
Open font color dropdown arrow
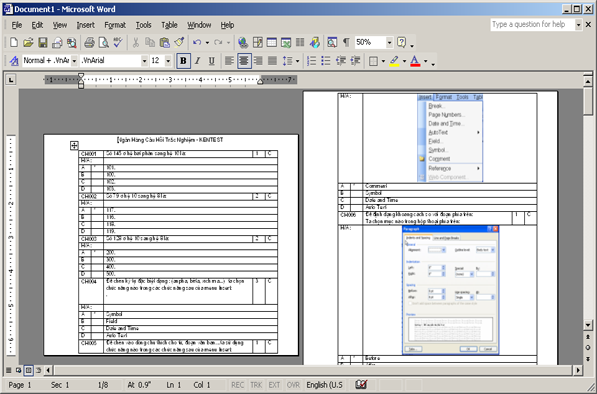pyautogui.click(x=426, y=61)
